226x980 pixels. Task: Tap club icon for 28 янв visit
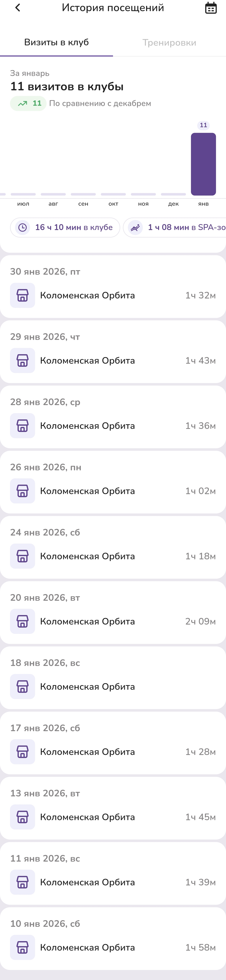click(22, 426)
